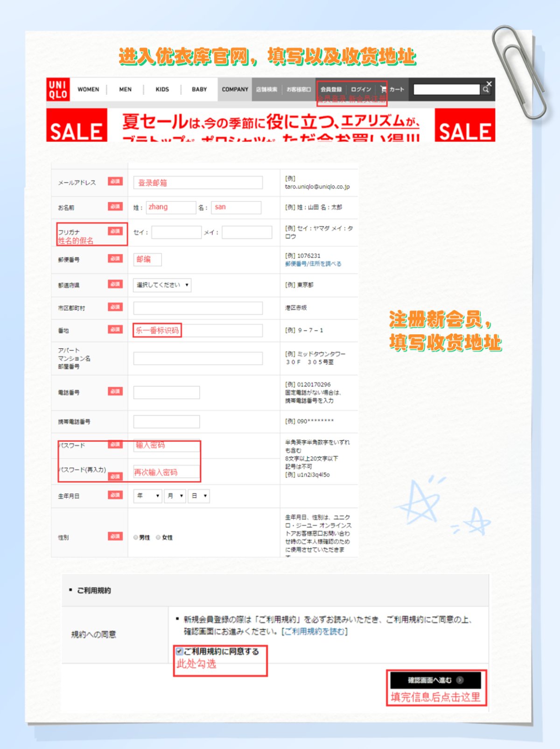The image size is (560, 749).
Task: Click the アパート マンション名 input field
Action: (198, 358)
